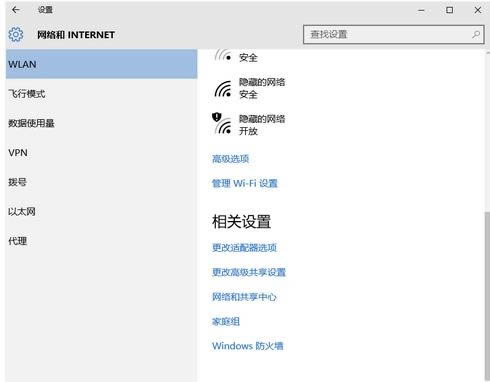Minimize the settings window
Screen dimensions: 490x382
pos(421,10)
